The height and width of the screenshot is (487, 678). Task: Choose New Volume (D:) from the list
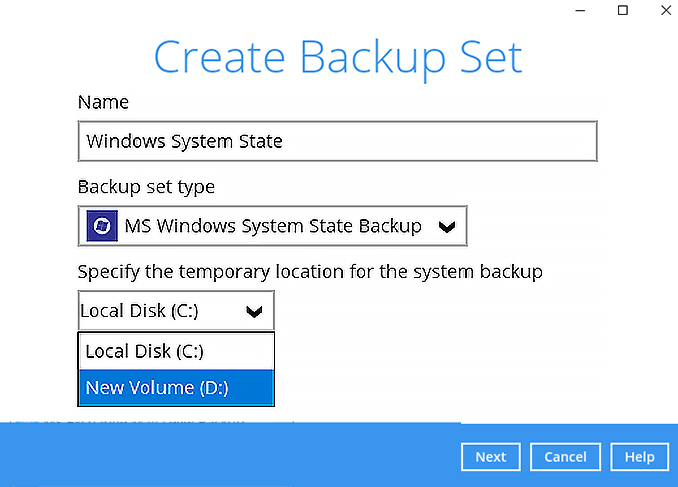pyautogui.click(x=176, y=388)
